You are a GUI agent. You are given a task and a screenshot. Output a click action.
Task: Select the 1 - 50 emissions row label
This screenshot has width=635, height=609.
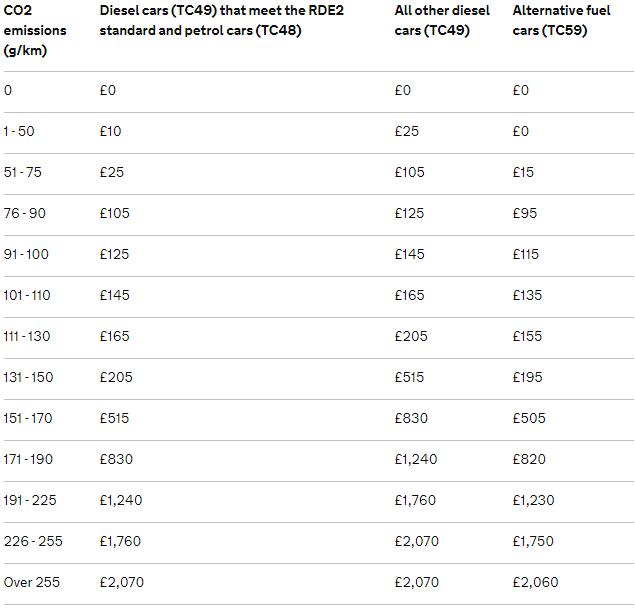click(x=19, y=131)
